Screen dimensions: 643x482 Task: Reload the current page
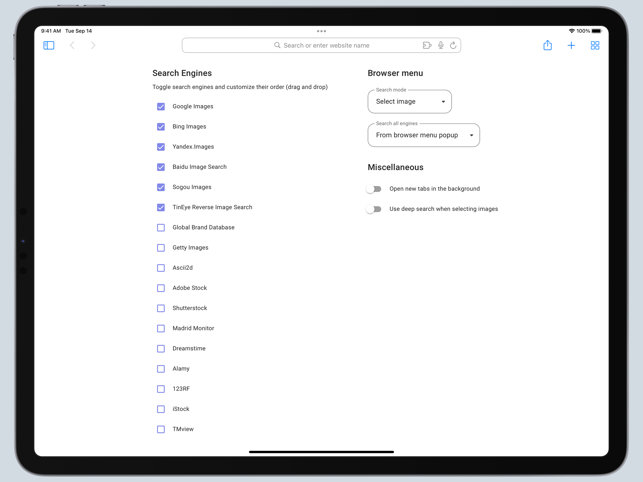453,45
